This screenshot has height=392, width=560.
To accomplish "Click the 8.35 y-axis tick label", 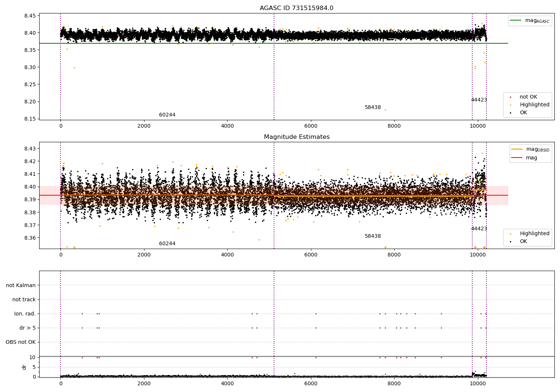I will (x=30, y=50).
